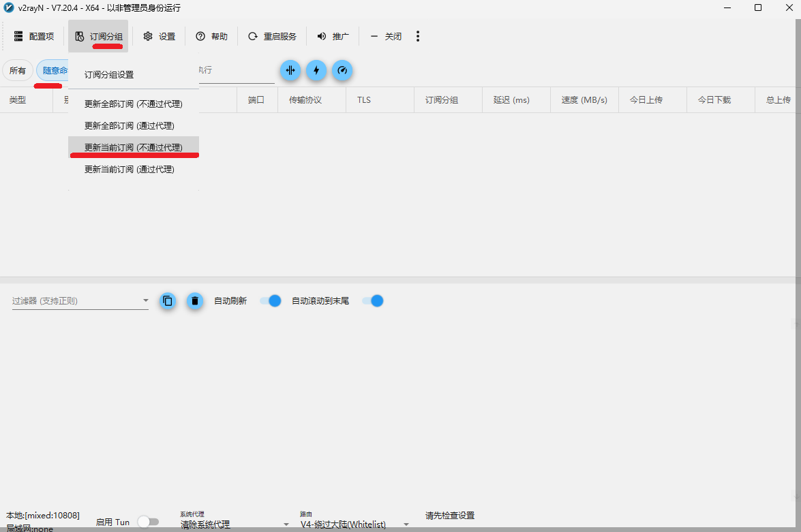This screenshot has width=801, height=532.
Task: Click the column auto-fit width icon button
Action: coord(290,70)
